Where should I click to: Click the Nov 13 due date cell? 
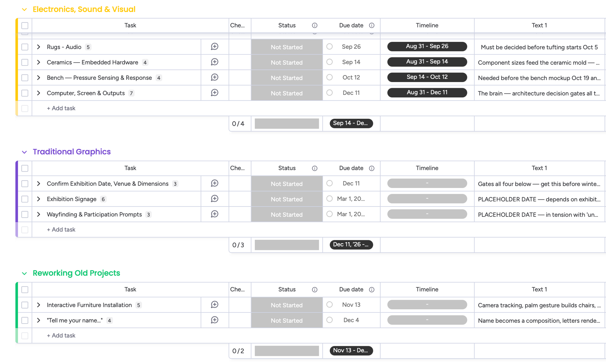(351, 305)
